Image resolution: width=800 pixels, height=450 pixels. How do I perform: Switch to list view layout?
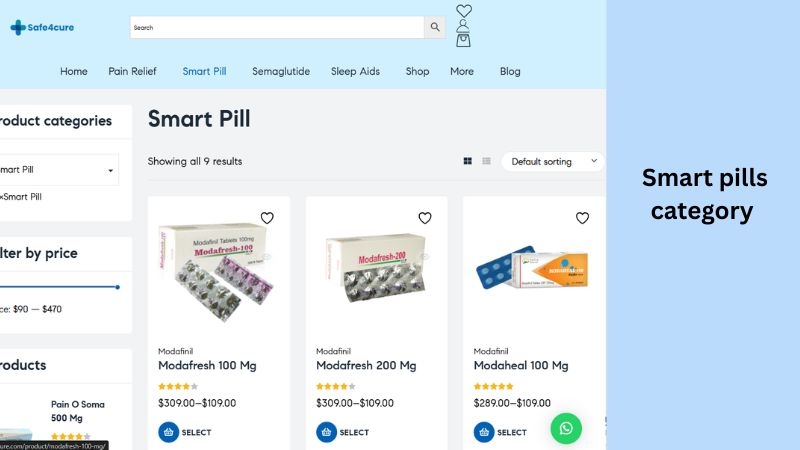pos(486,161)
